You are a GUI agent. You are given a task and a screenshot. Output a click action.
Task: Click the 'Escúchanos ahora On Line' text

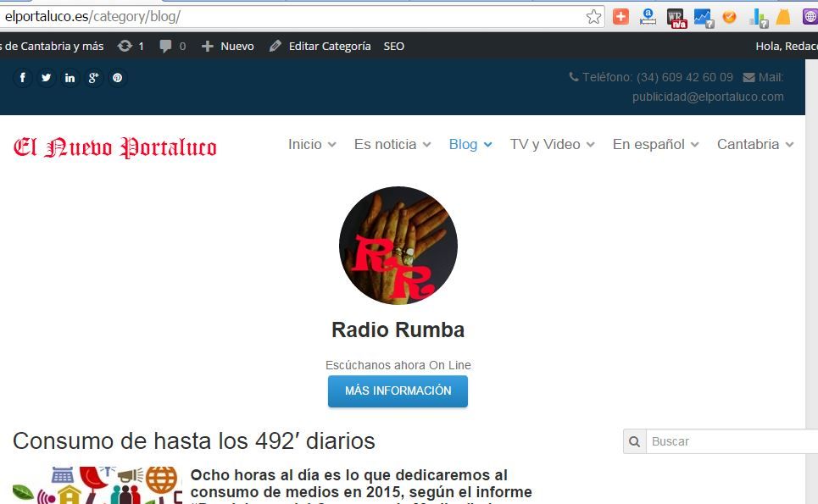pos(398,365)
